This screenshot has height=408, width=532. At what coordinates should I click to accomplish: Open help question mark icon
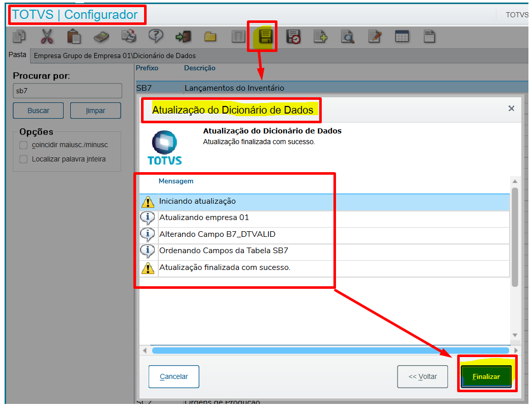click(156, 36)
